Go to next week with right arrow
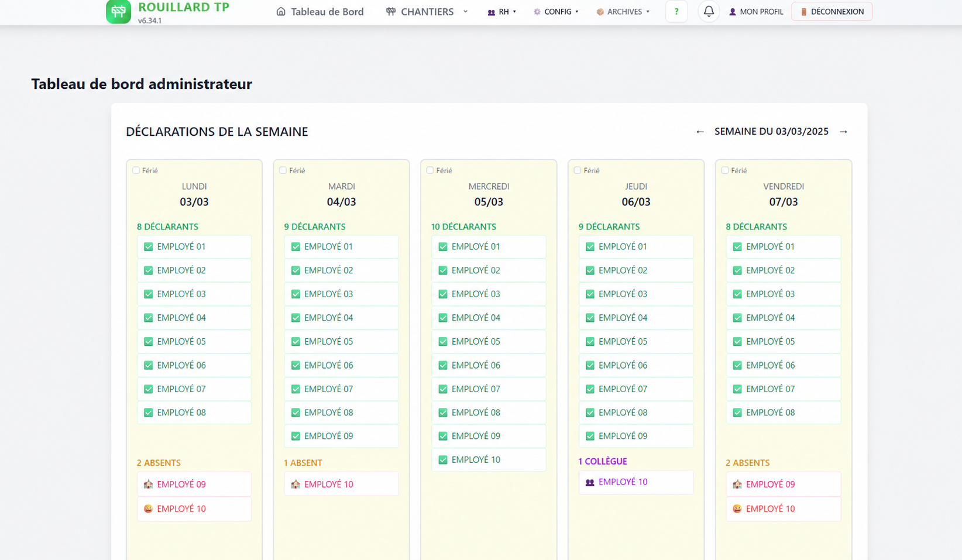Screen dimensions: 962x560 click(843, 132)
